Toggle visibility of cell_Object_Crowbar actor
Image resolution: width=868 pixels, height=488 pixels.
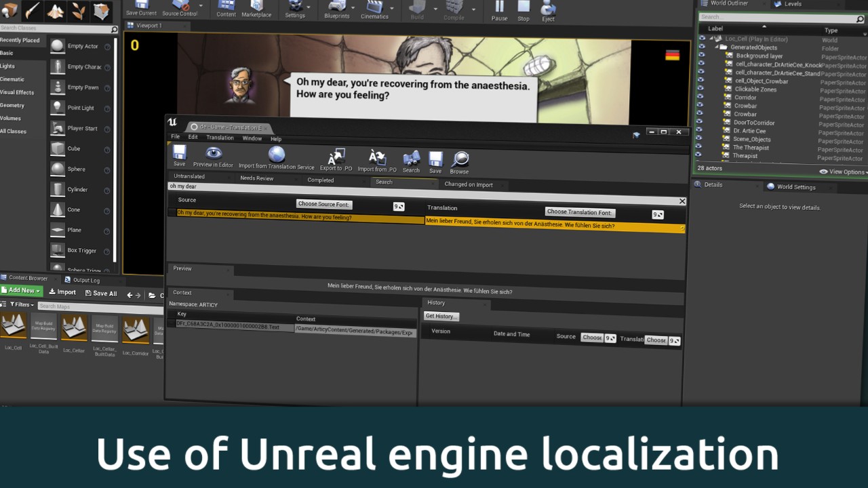click(x=701, y=80)
